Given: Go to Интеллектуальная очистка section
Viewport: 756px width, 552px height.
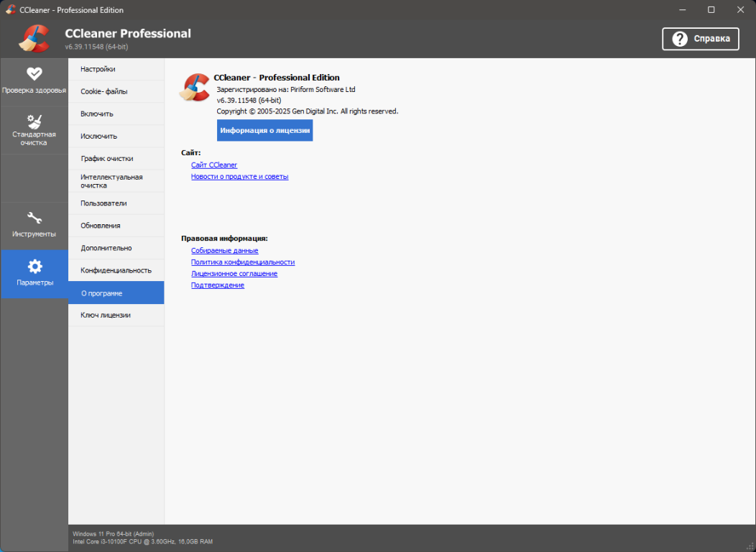Looking at the screenshot, I should [x=111, y=181].
